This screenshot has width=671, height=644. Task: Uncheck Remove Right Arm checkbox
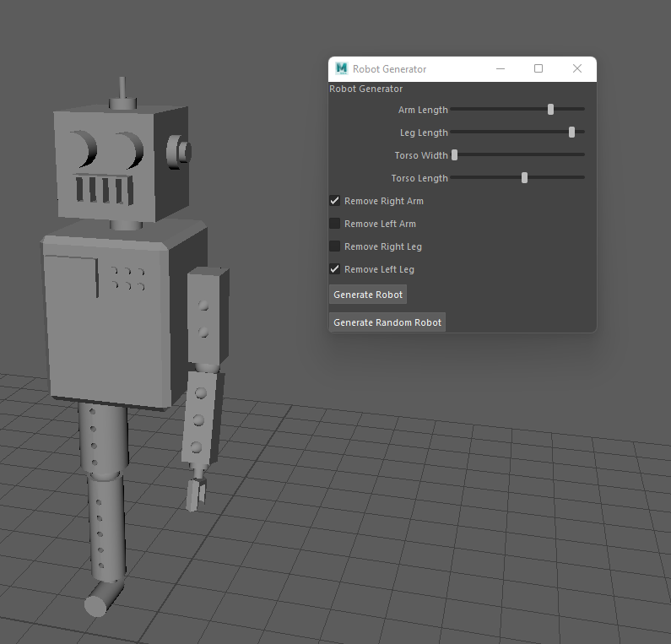point(334,201)
